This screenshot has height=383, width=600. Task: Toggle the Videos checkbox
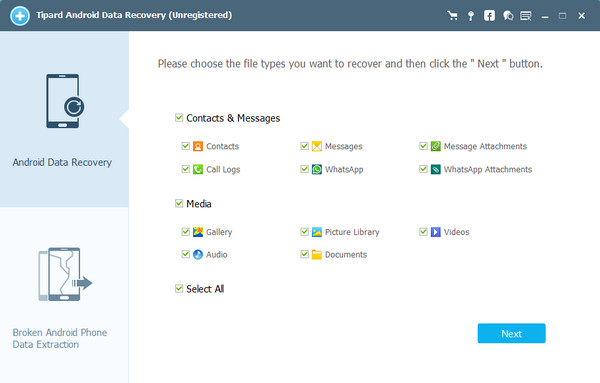pos(423,231)
